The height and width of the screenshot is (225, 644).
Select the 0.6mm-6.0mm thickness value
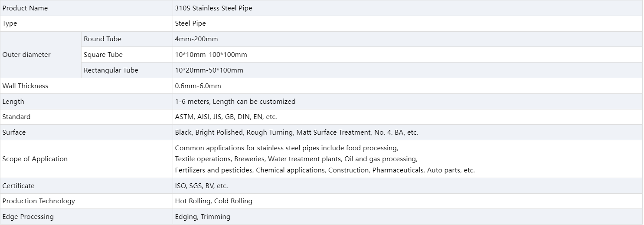tap(198, 86)
